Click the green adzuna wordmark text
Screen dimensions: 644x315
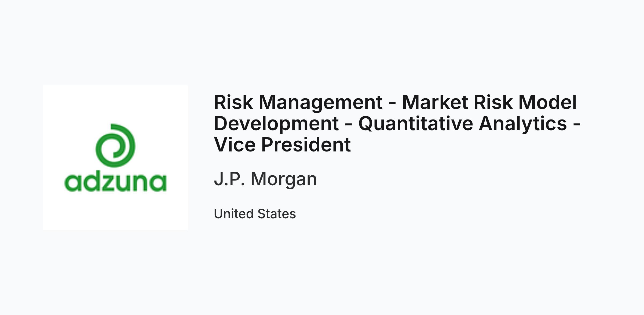click(115, 183)
